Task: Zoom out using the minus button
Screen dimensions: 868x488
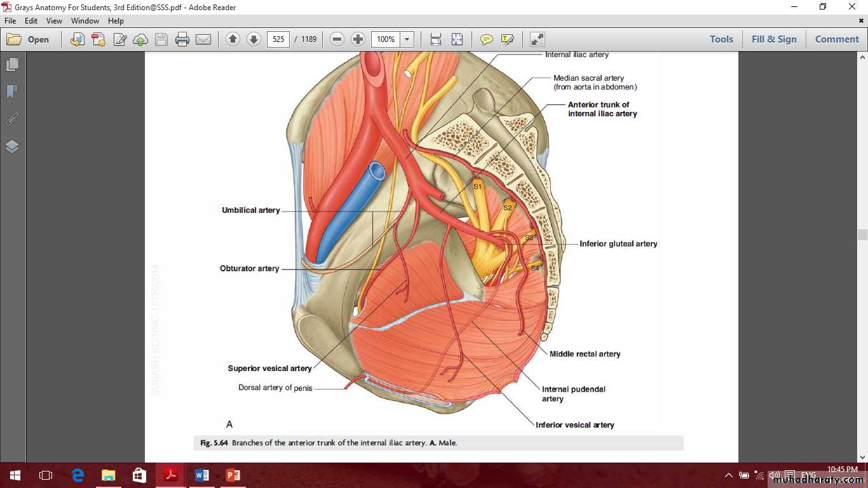Action: click(337, 39)
